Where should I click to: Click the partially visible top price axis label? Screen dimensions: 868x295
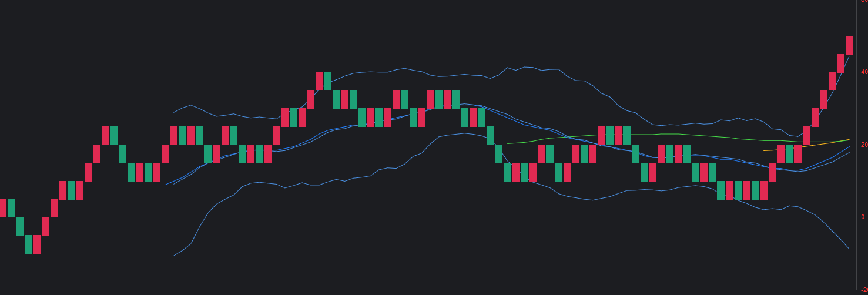864,2
